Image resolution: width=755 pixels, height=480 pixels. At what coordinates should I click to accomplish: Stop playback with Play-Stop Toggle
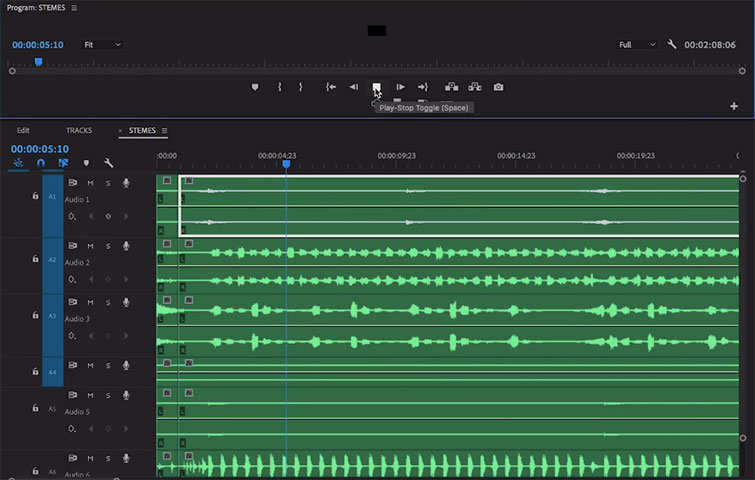pos(376,87)
